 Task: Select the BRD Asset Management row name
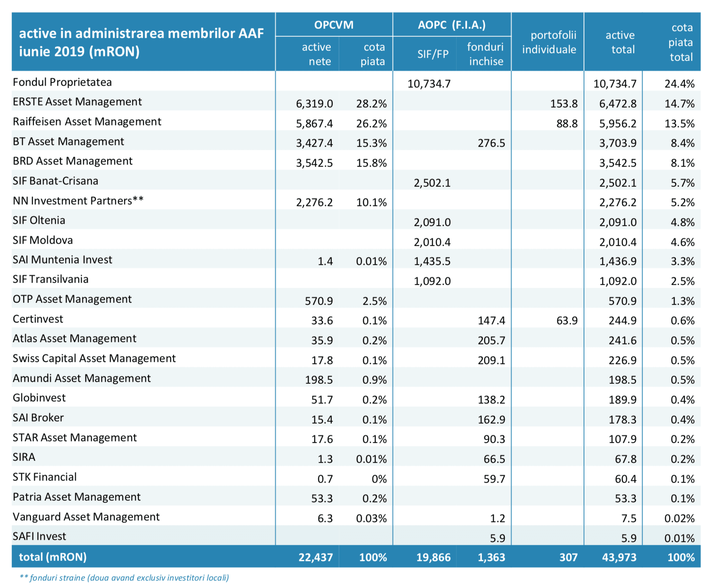(x=72, y=161)
